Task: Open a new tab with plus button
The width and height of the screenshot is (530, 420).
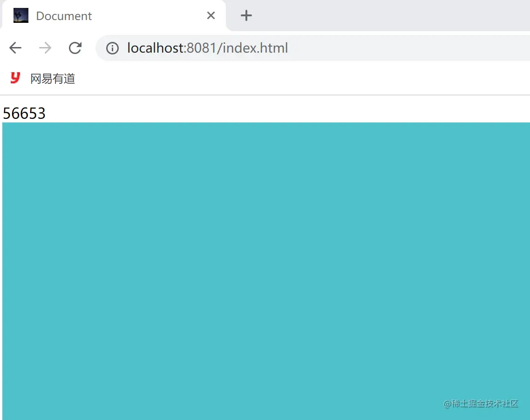Action: tap(246, 15)
